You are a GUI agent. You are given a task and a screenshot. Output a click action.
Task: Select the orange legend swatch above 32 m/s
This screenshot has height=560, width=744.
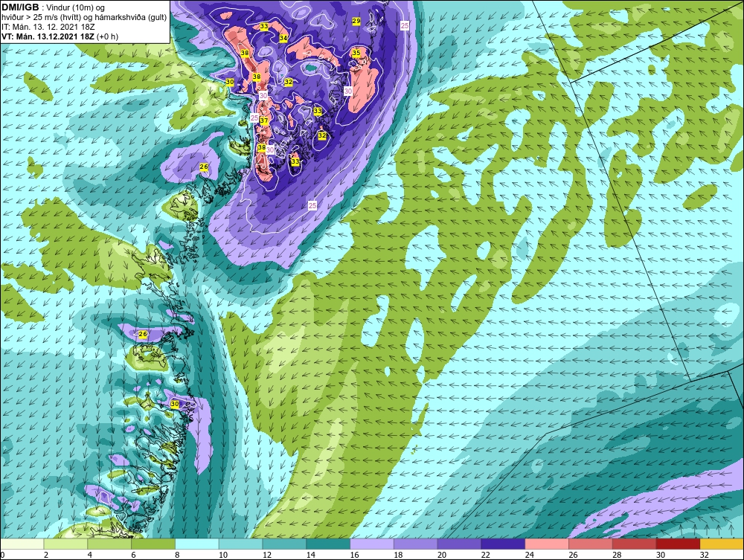[721, 544]
